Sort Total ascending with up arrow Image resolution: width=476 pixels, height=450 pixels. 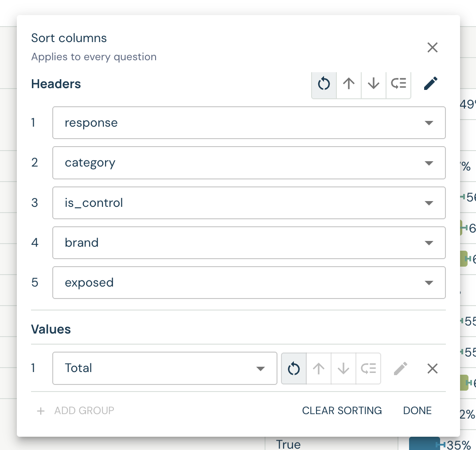(x=319, y=369)
